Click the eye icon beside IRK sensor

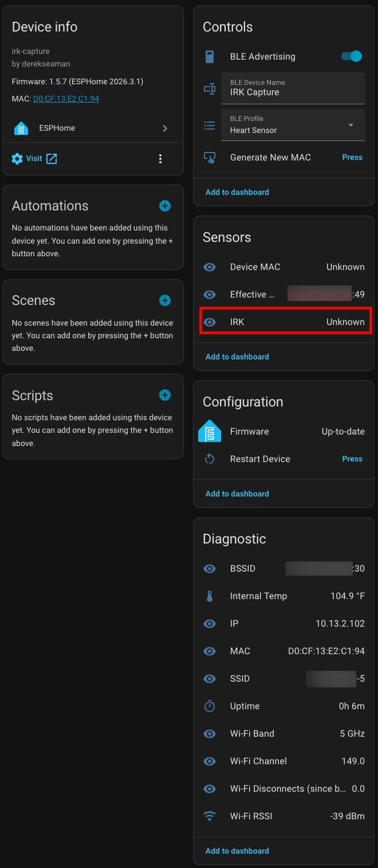point(210,322)
